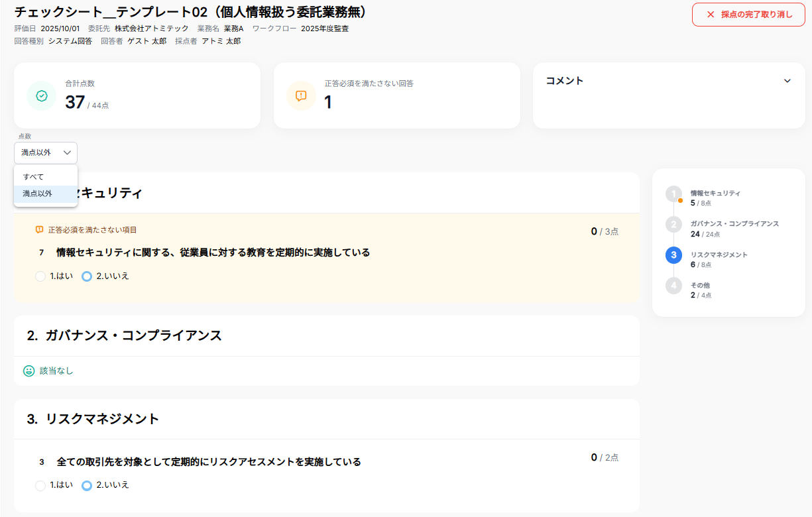Choose 1.はい for the risk assessment question
Screen dimensions: 812x517
coord(40,485)
